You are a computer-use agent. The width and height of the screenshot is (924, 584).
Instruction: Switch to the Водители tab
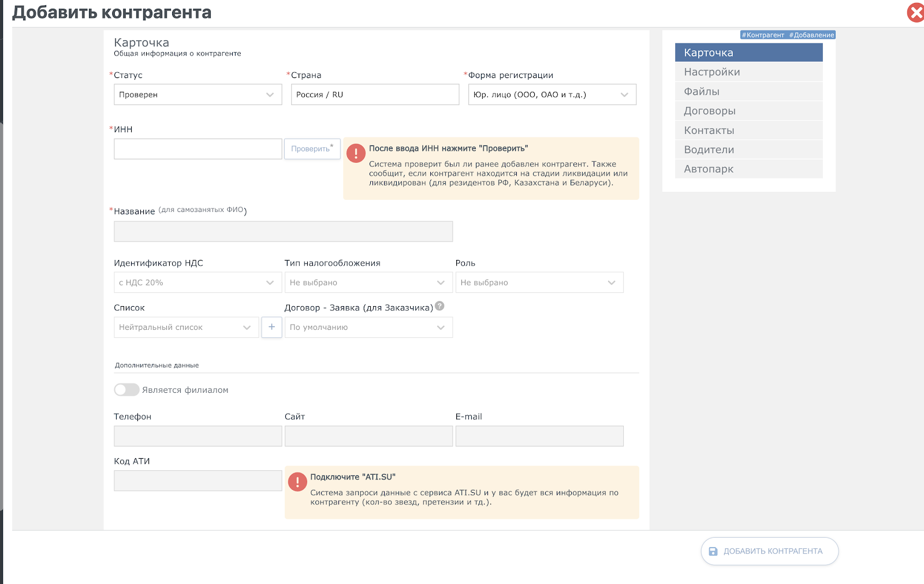[748, 150]
